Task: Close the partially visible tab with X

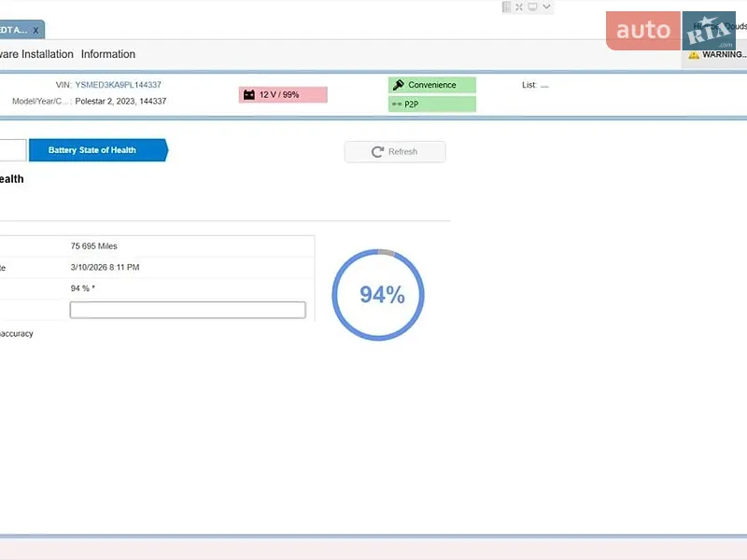Action: [35, 30]
